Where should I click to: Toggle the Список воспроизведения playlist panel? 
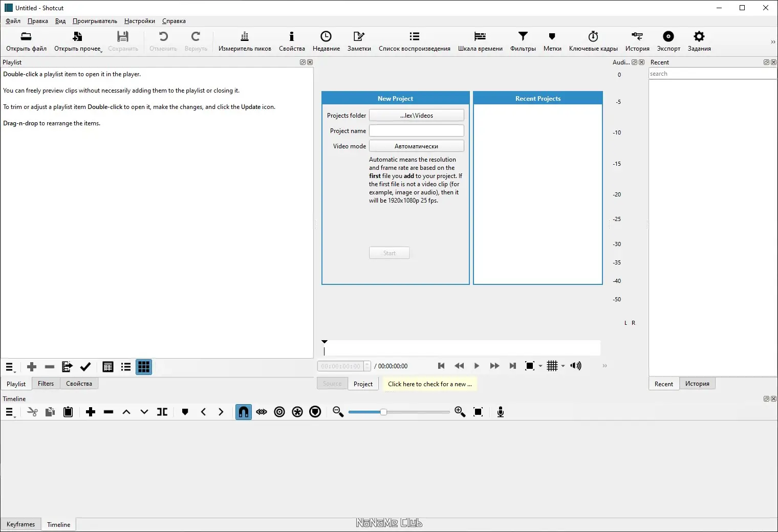pos(415,42)
